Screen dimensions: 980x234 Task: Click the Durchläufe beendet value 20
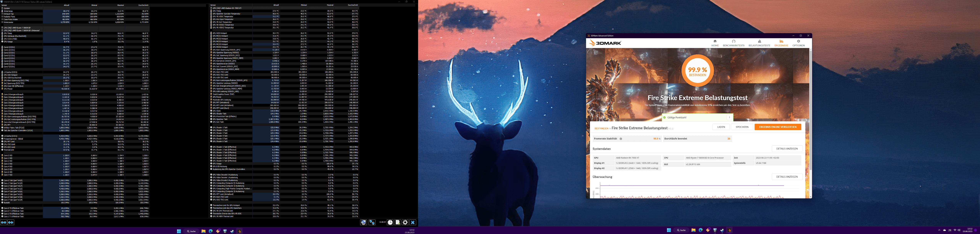(x=729, y=139)
